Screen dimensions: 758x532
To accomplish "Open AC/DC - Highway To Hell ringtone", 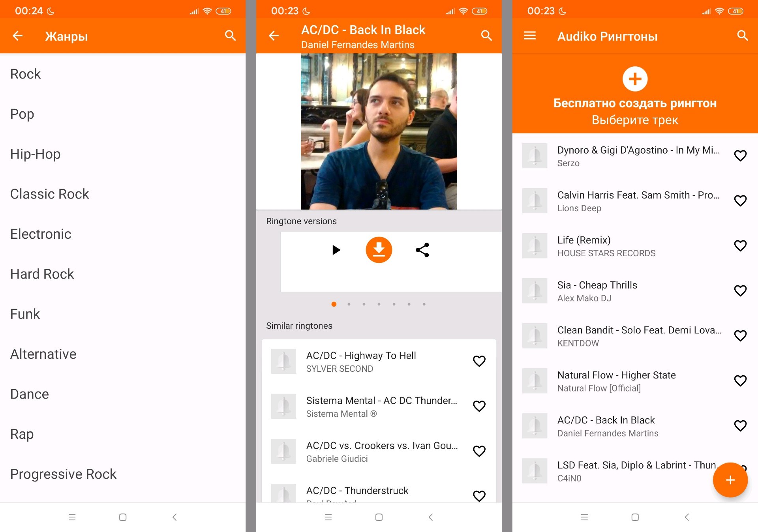I will [x=379, y=362].
